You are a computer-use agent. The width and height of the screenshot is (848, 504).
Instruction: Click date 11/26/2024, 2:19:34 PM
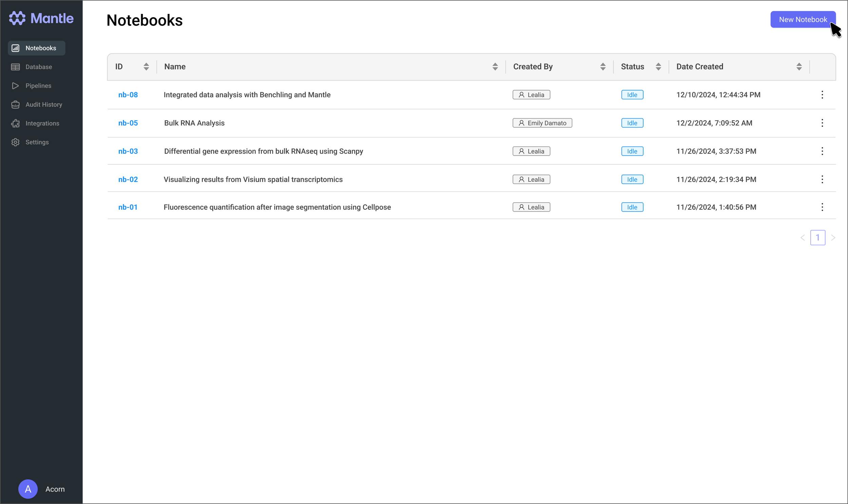[x=716, y=179]
